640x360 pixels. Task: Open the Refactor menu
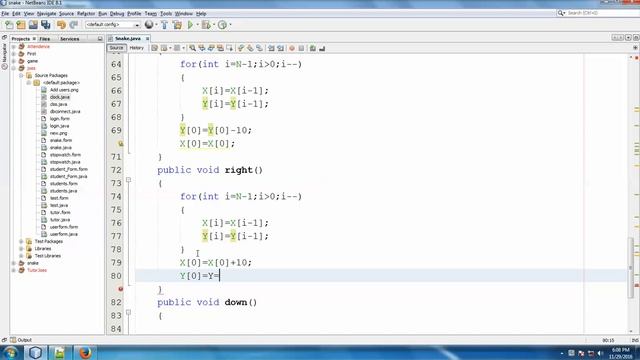(86, 13)
